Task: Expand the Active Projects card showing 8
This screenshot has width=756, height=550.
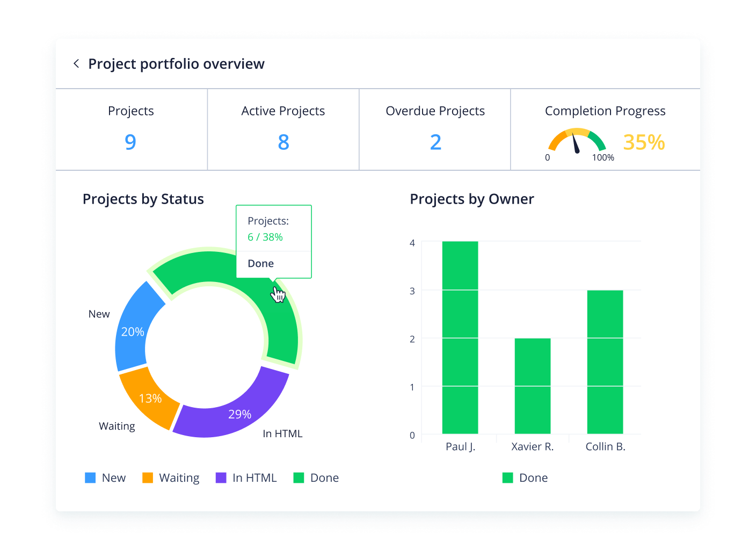Action: (x=283, y=129)
